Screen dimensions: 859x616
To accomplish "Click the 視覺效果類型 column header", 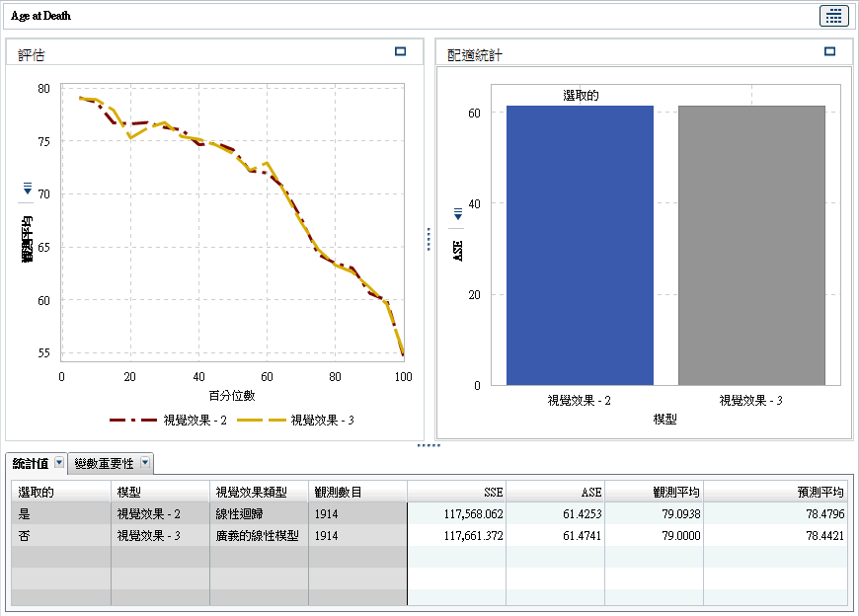I will click(x=259, y=492).
